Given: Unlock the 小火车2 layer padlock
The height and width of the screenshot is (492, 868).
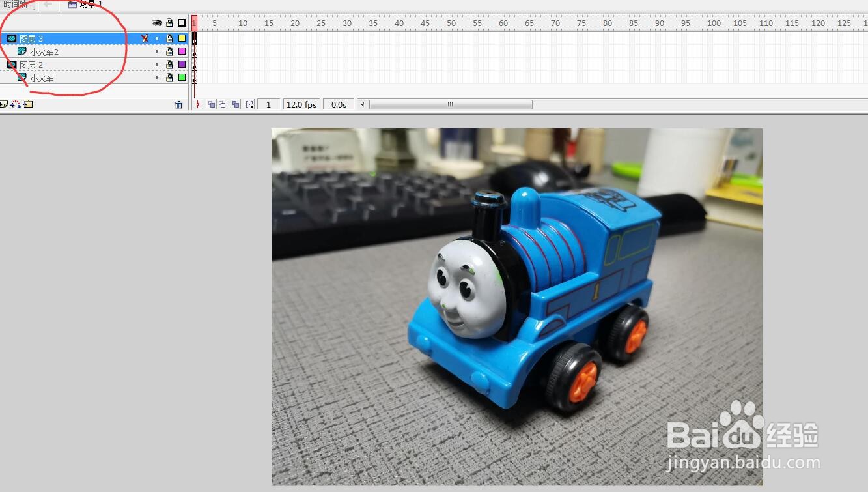Looking at the screenshot, I should coord(169,51).
